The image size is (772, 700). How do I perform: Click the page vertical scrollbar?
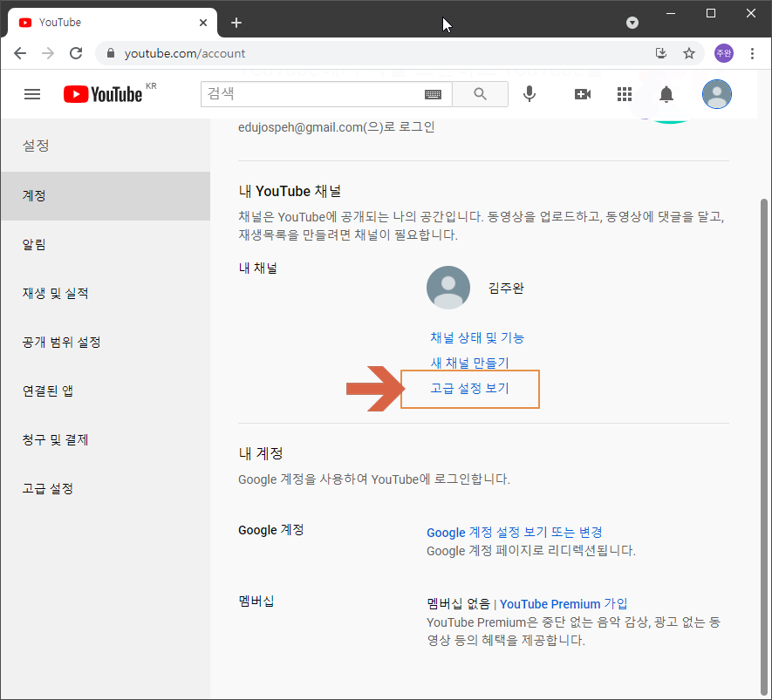click(x=763, y=448)
